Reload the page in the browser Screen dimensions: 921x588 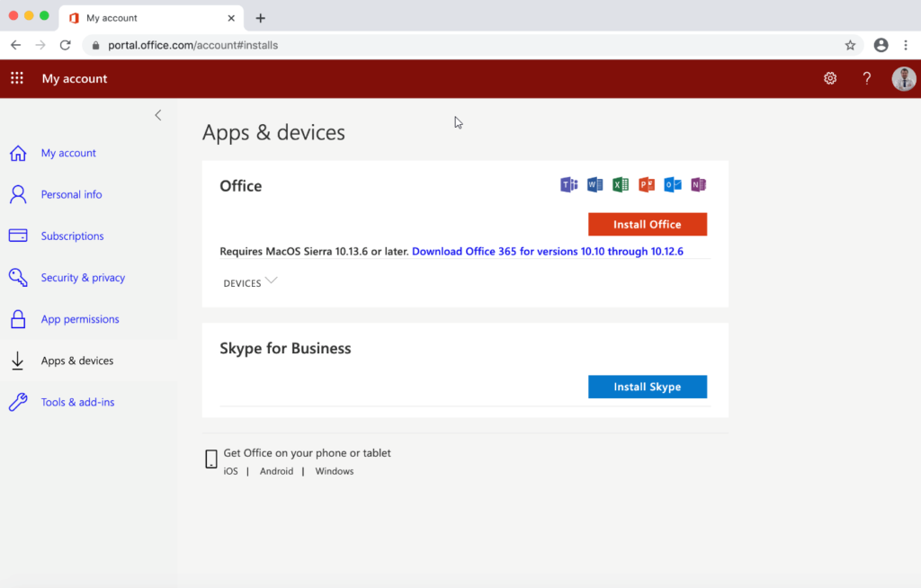(x=65, y=45)
